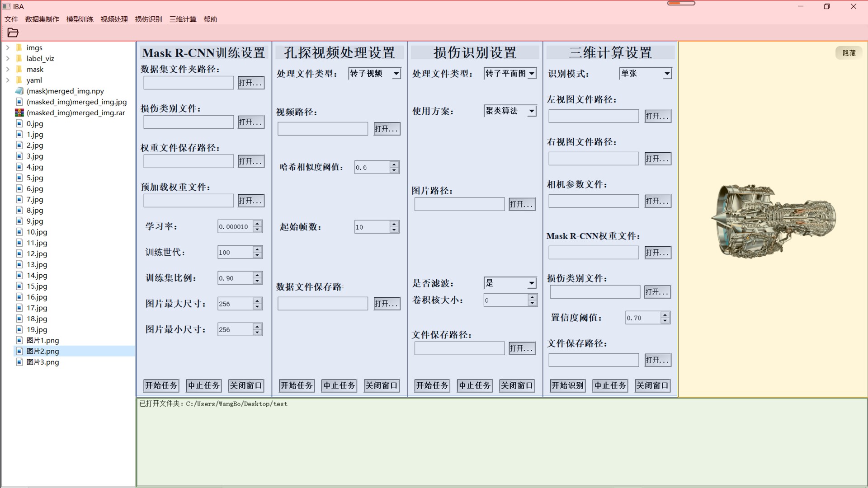Click the open folder toolbar icon

13,33
